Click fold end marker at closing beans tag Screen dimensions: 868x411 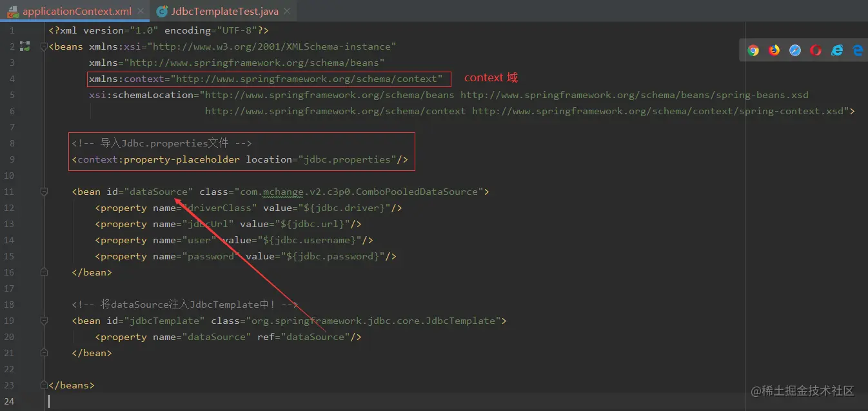[x=44, y=385]
